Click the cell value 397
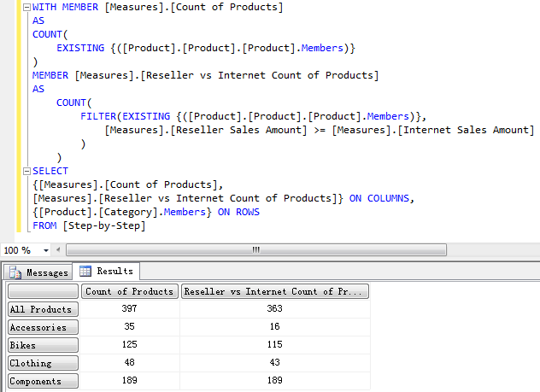Screen dimensions: 540x392 pos(130,308)
